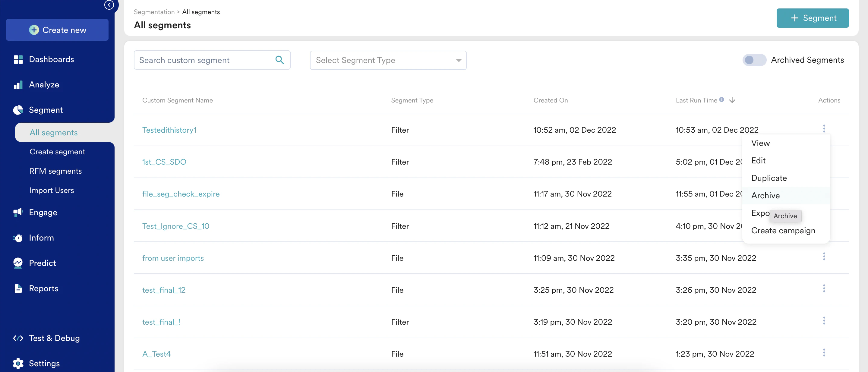Open the actions menu for test_final_12
Viewport: 868px width, 372px height.
point(824,288)
